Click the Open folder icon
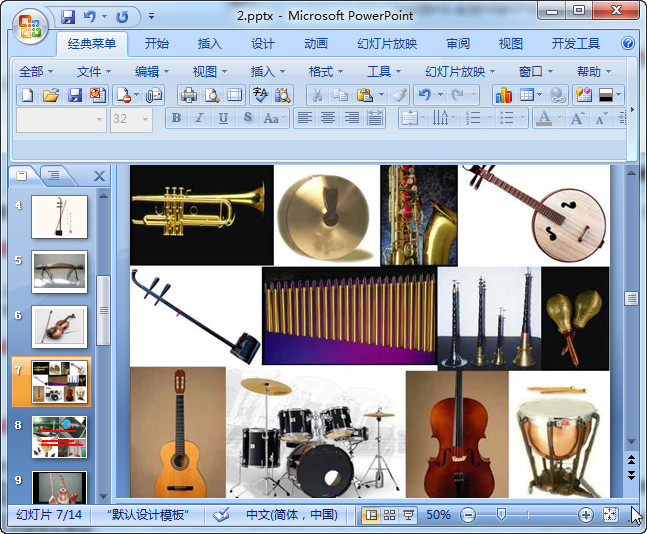The image size is (647, 534). point(51,95)
